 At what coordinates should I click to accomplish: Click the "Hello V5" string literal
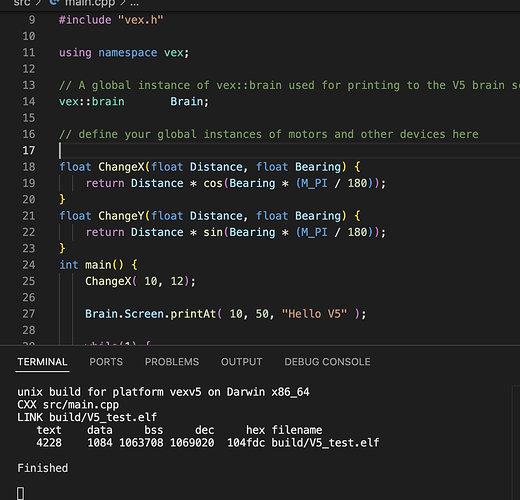coord(314,314)
